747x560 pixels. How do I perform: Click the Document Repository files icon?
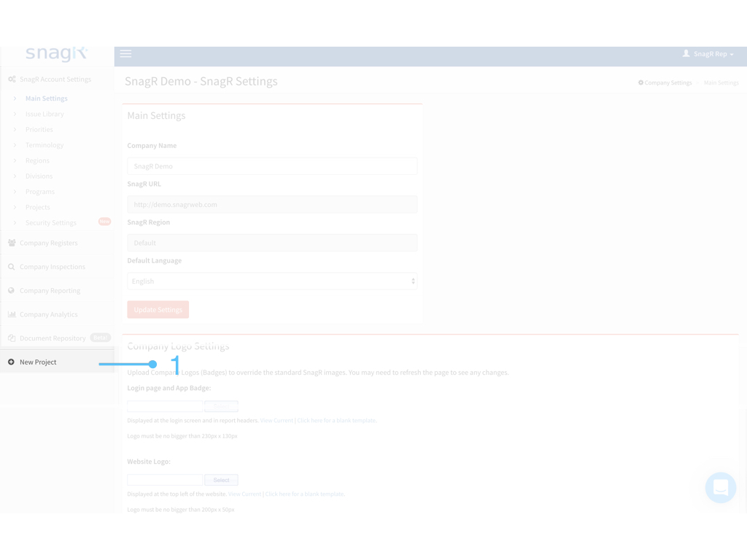(12, 338)
